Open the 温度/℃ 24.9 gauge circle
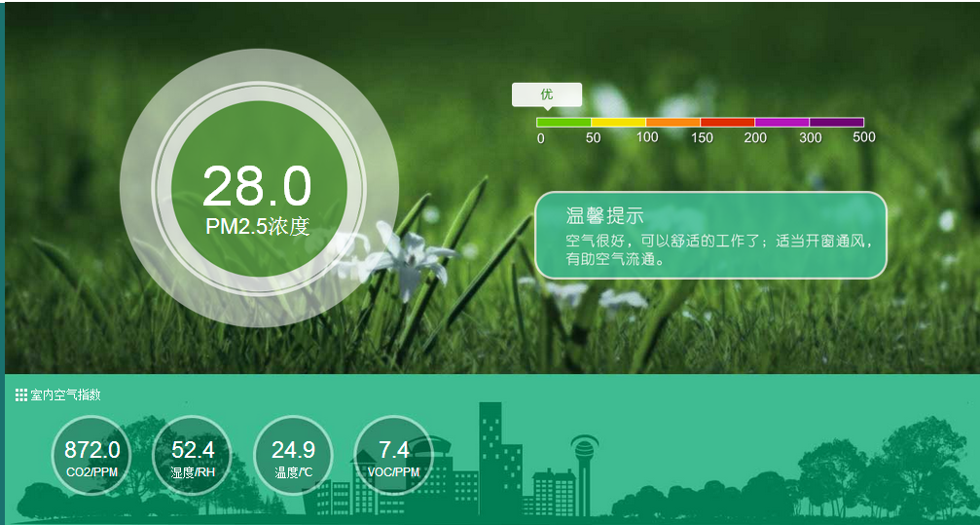 [x=293, y=456]
